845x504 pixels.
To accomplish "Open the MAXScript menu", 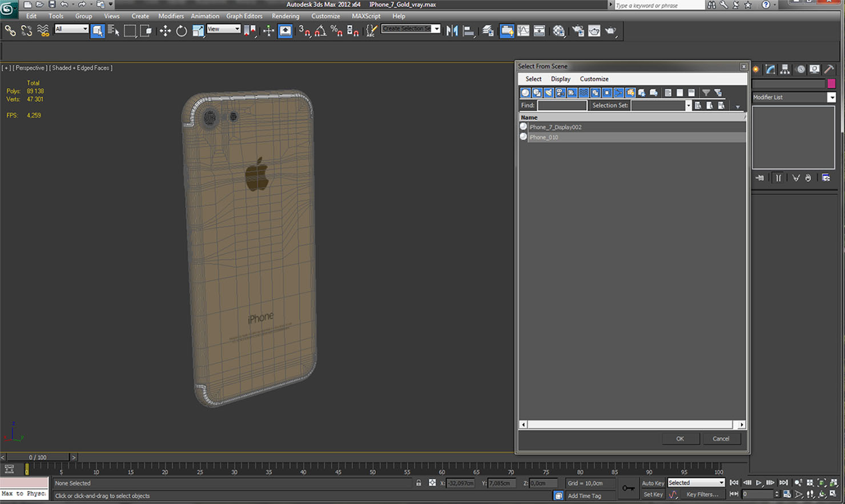I will [x=366, y=16].
